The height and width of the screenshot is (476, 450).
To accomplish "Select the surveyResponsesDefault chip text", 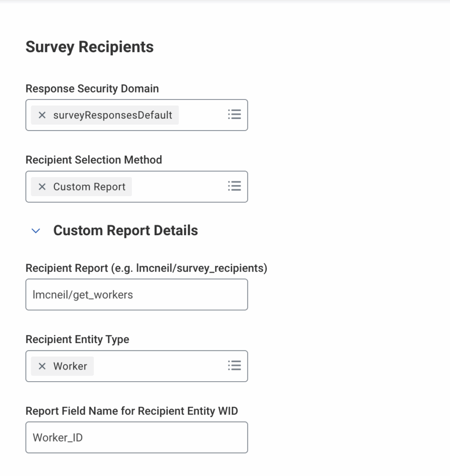I will coord(113,115).
